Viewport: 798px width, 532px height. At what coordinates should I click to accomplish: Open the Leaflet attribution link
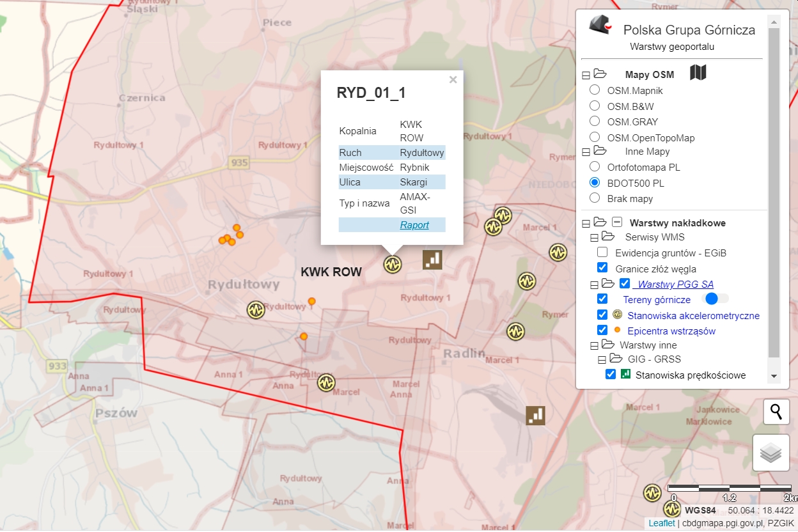pos(662,523)
